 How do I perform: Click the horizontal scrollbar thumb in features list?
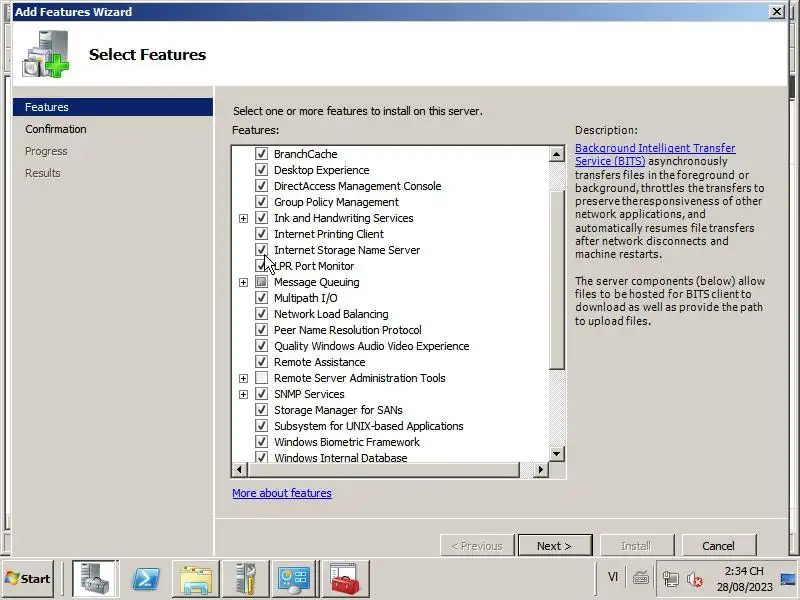point(383,469)
